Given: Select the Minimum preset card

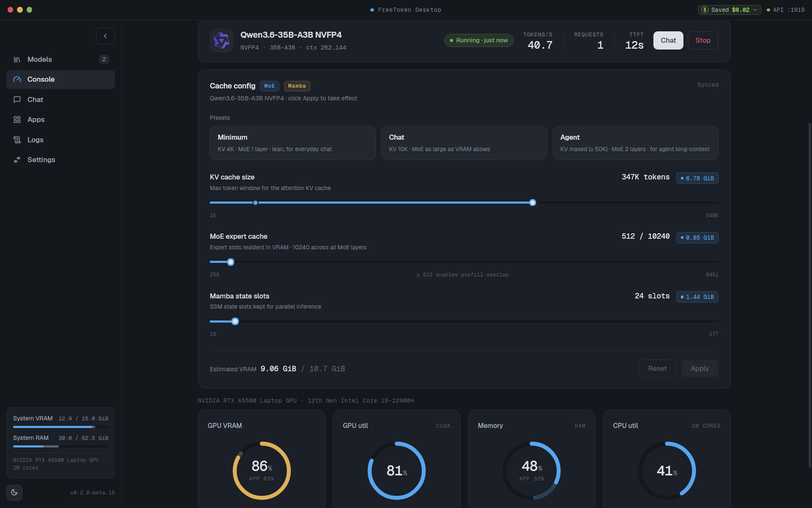Looking at the screenshot, I should pos(293,143).
